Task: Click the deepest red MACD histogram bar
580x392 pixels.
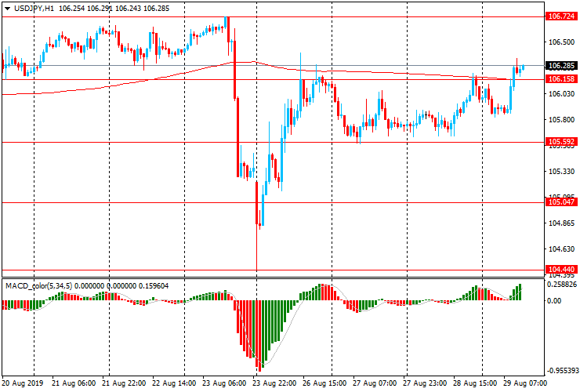Action: (x=259, y=336)
